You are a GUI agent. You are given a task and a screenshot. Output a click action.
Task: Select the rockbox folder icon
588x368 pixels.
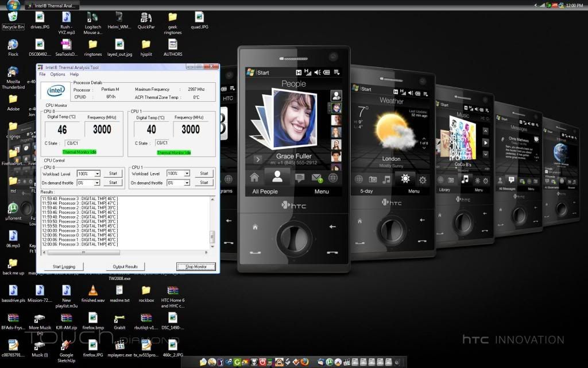coord(146,294)
